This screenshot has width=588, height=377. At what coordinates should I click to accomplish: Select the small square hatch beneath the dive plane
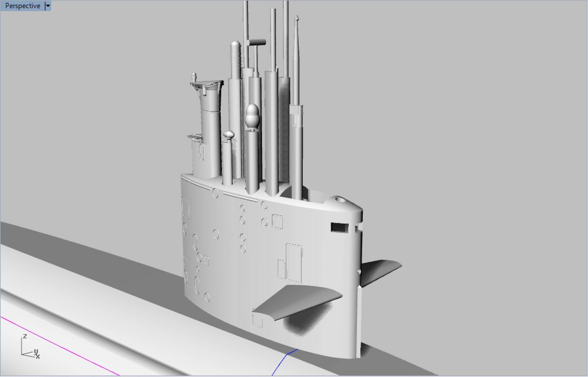pyautogui.click(x=257, y=320)
